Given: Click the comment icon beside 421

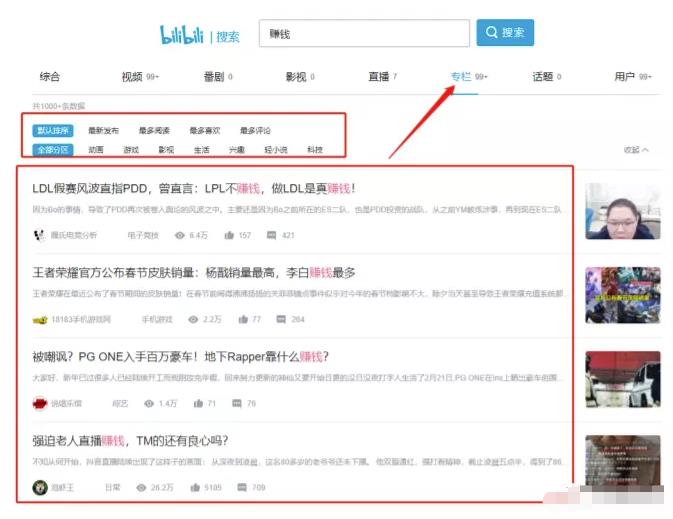Looking at the screenshot, I should [272, 235].
